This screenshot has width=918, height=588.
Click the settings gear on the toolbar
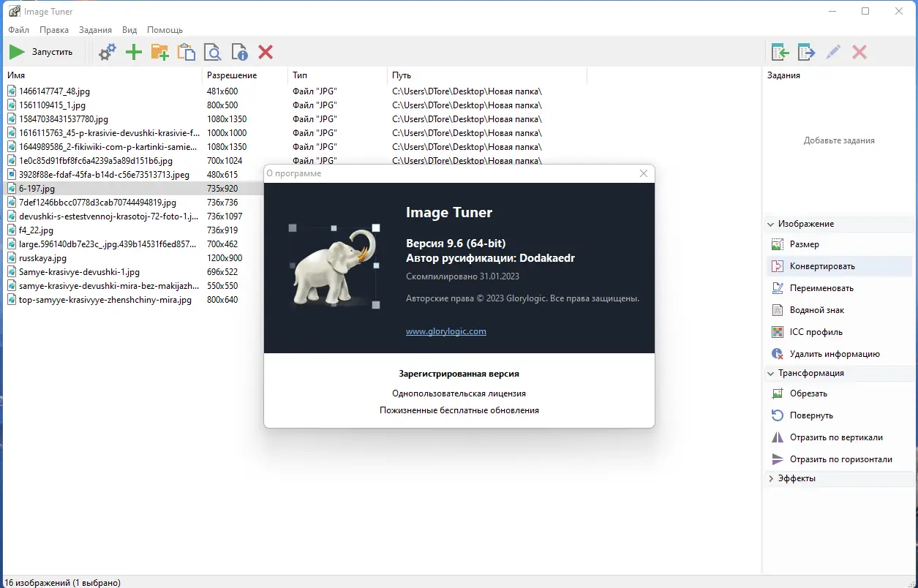point(107,52)
